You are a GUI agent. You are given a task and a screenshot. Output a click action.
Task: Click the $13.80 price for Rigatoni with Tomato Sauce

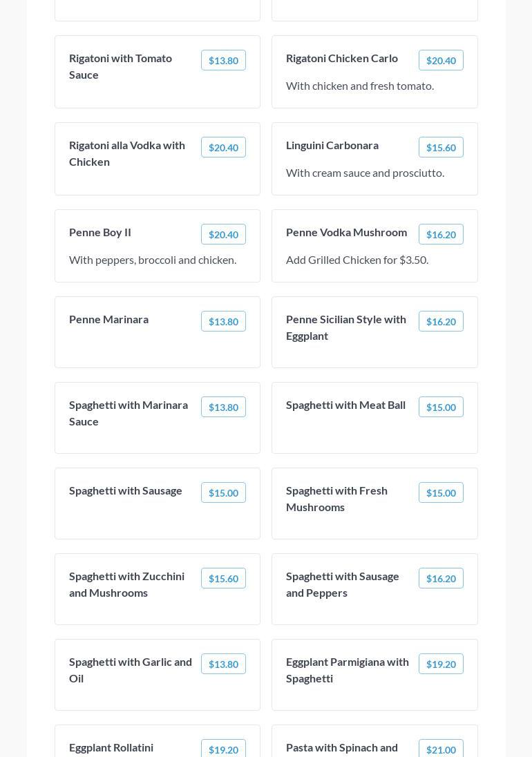click(223, 61)
